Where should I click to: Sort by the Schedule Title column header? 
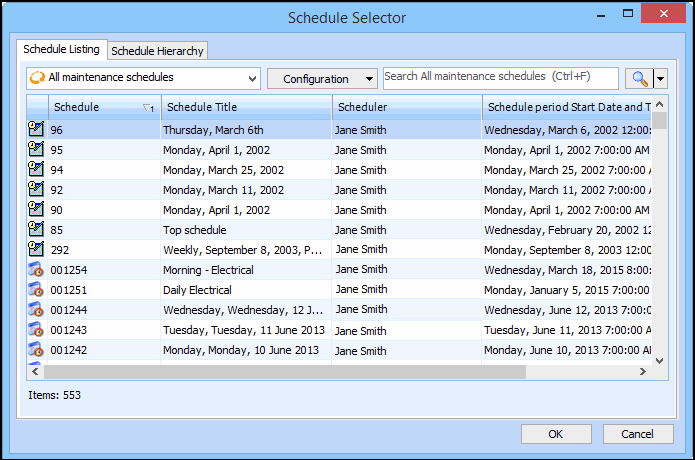245,107
